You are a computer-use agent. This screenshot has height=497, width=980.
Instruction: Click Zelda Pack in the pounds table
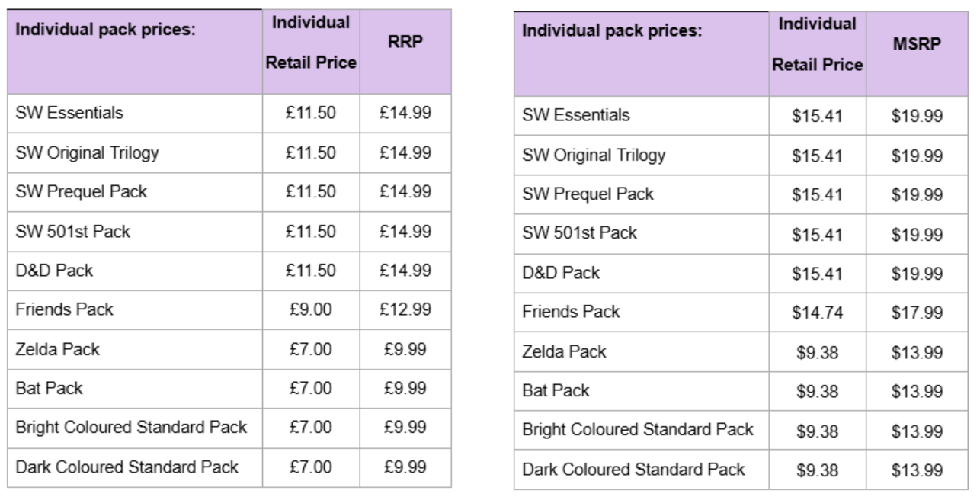tap(57, 349)
